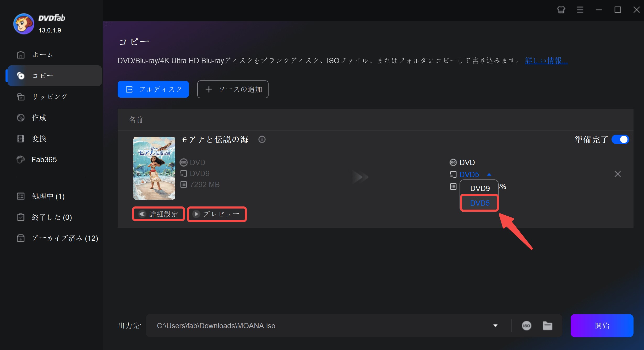
Task: Remove the Moana task with the X icon
Action: pos(618,174)
